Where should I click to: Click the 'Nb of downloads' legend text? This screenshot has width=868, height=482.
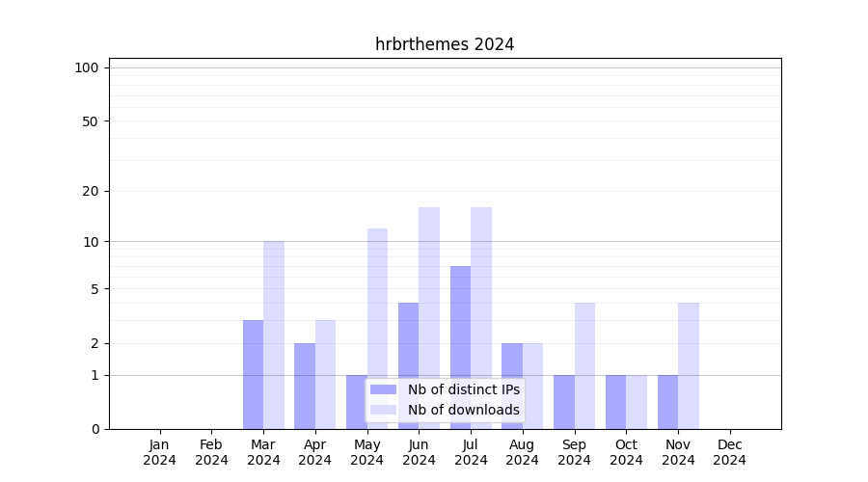click(x=463, y=410)
